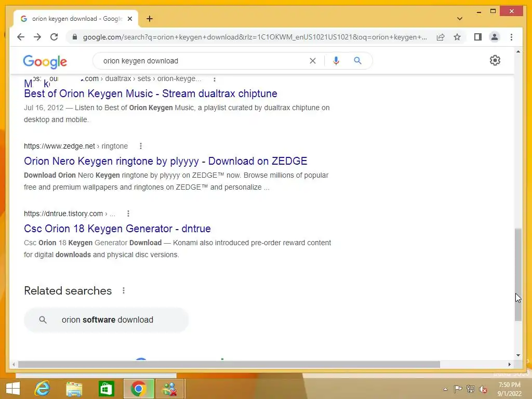Switch to Chrome in taskbar

click(138, 389)
